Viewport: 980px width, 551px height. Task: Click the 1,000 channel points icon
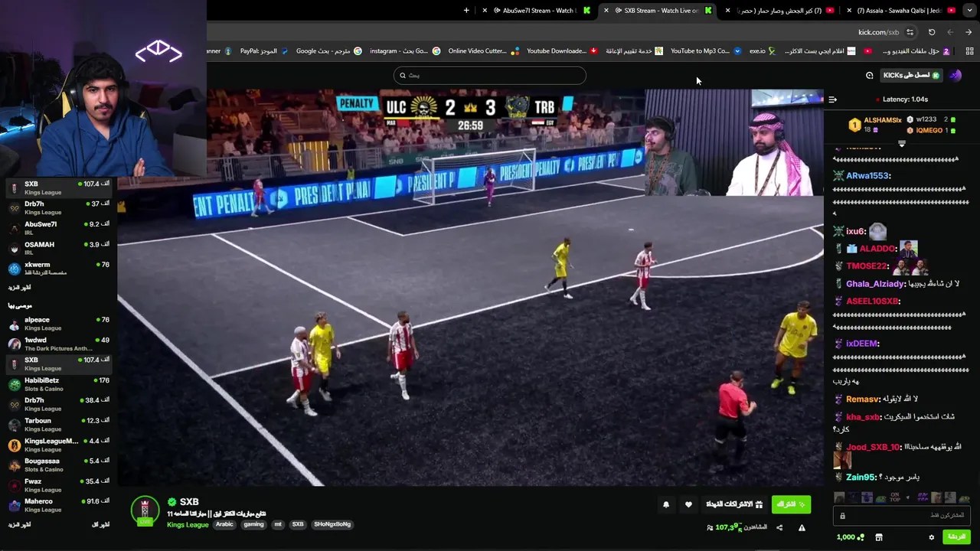(851, 537)
